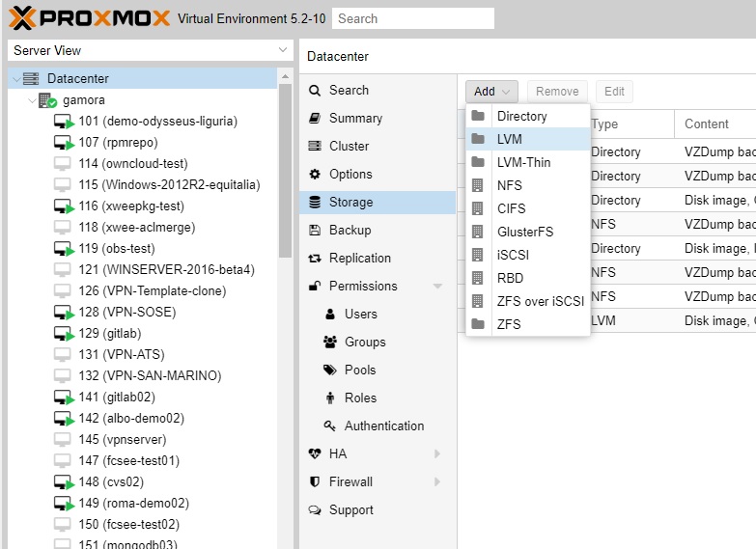
Task: Click the Storage database icon in sidebar
Action: click(314, 203)
